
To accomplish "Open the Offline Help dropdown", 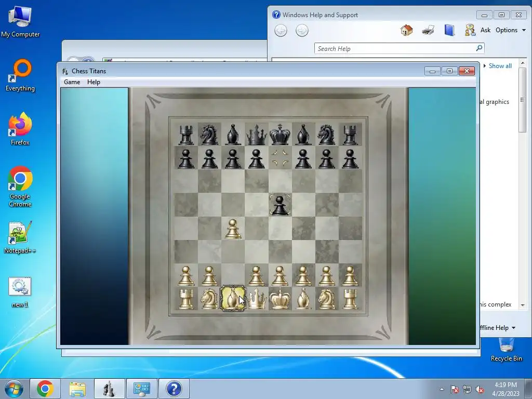I will point(497,328).
